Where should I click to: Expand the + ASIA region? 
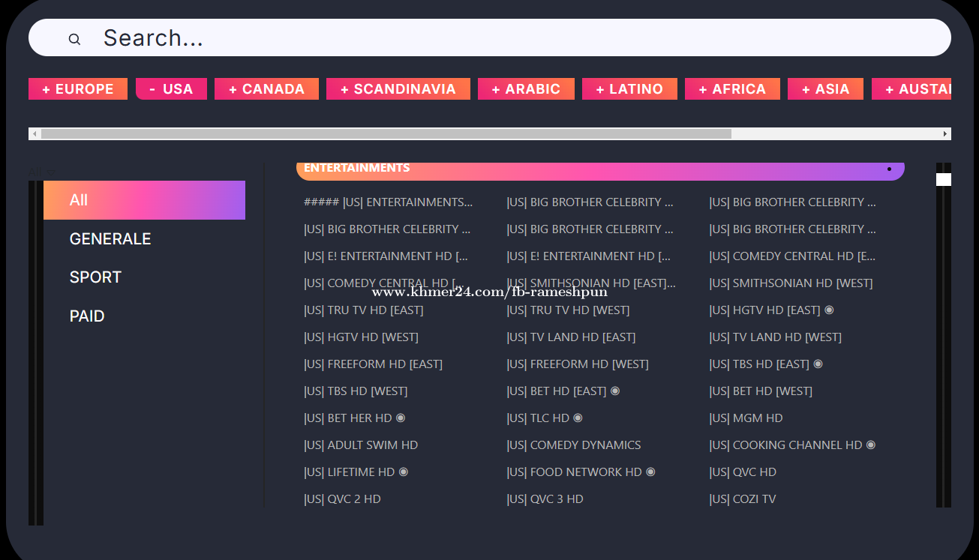click(x=825, y=88)
